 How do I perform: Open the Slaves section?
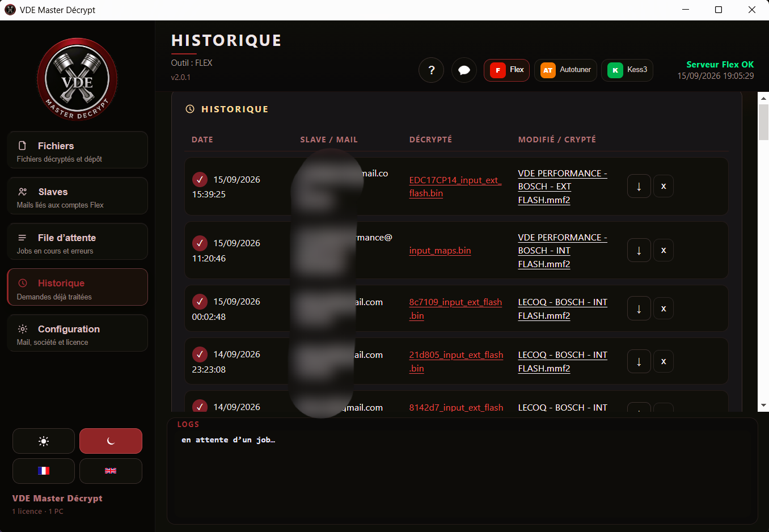(78, 196)
